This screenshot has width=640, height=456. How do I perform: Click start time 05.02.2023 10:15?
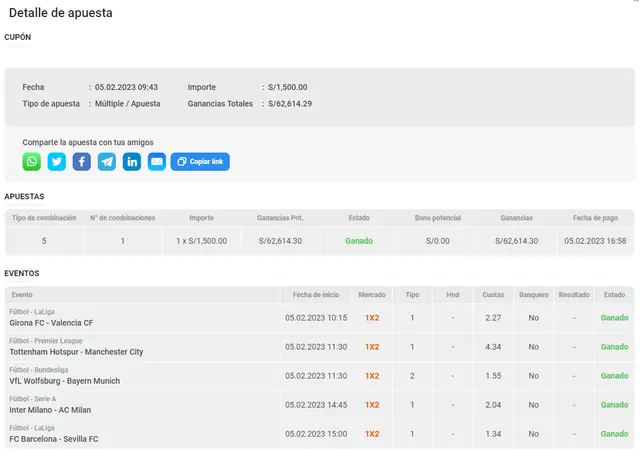click(x=316, y=318)
